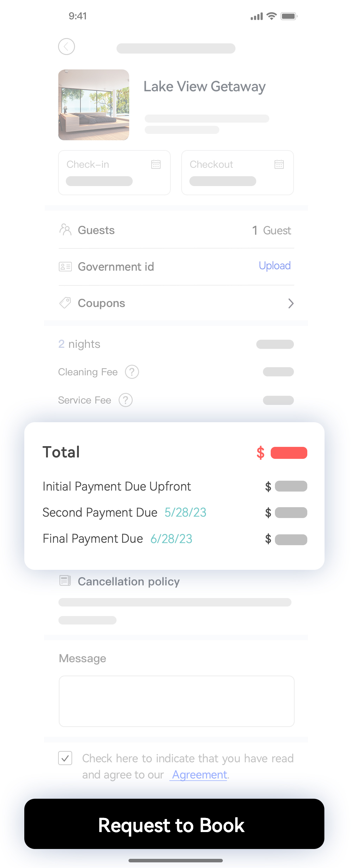Open the Checkout calendar icon

tap(279, 164)
